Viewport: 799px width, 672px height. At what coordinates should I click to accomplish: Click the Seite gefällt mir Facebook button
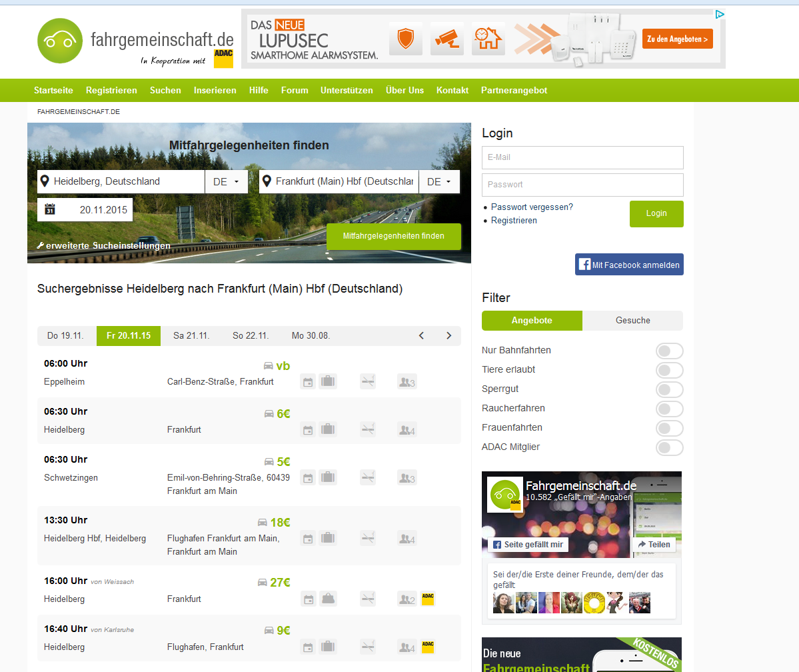528,545
